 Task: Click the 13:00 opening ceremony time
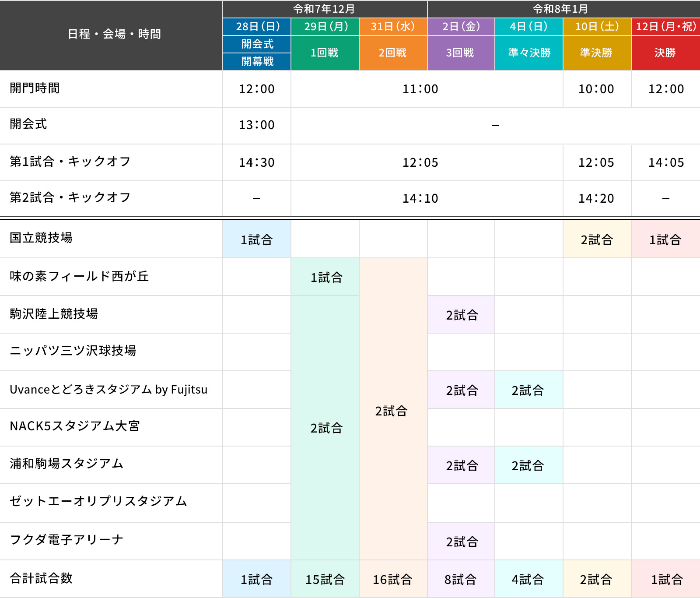coord(257,125)
